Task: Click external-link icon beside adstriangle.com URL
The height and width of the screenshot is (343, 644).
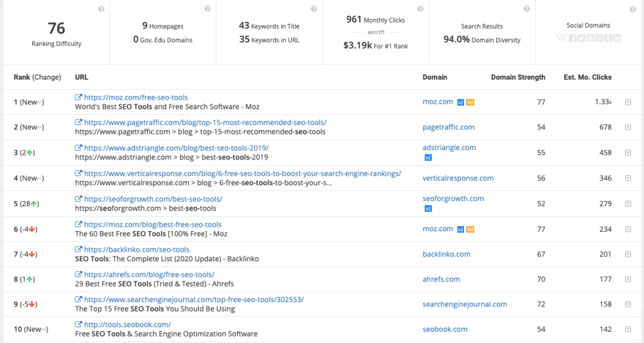Action: coord(79,148)
